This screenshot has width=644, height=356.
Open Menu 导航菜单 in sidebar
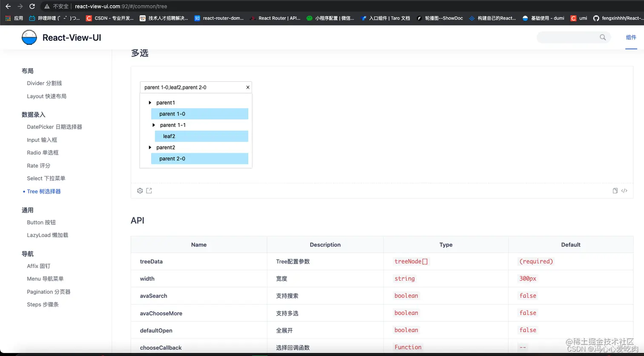[x=45, y=278]
